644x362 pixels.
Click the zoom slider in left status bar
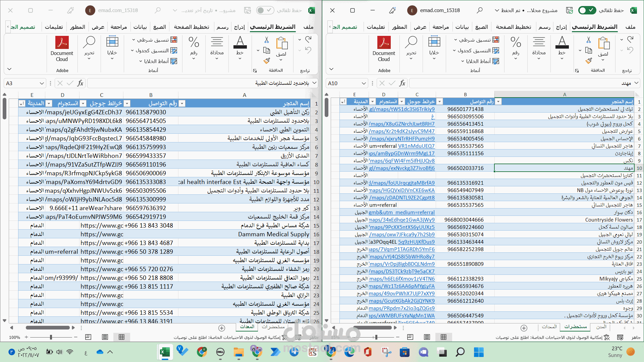[x=51, y=337]
